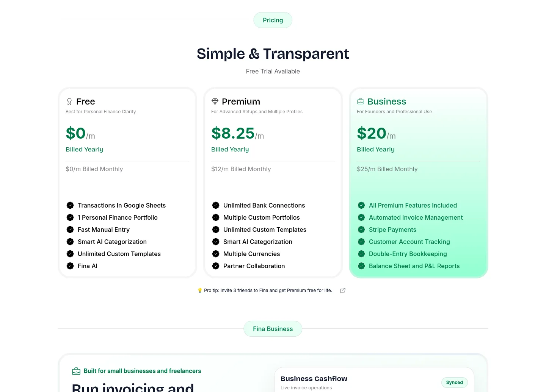Image resolution: width=546 pixels, height=392 pixels.
Task: Click the $0/m Billed Monthly text
Action: [x=94, y=169]
